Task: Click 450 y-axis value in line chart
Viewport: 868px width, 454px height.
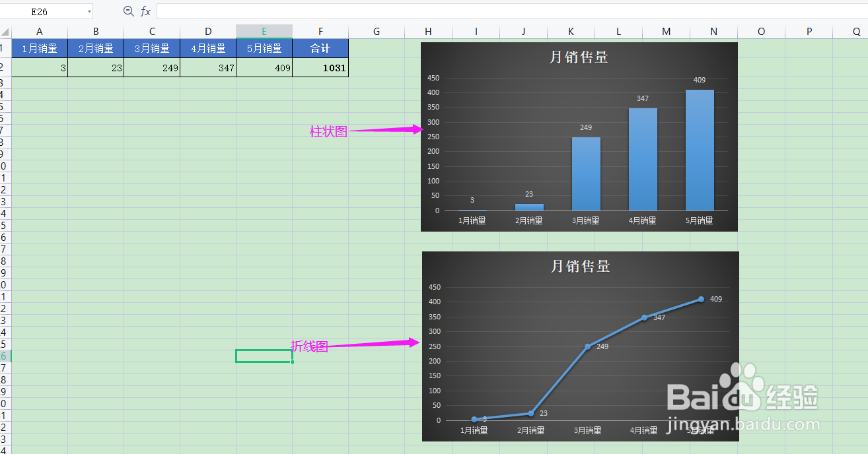Action: 435,287
